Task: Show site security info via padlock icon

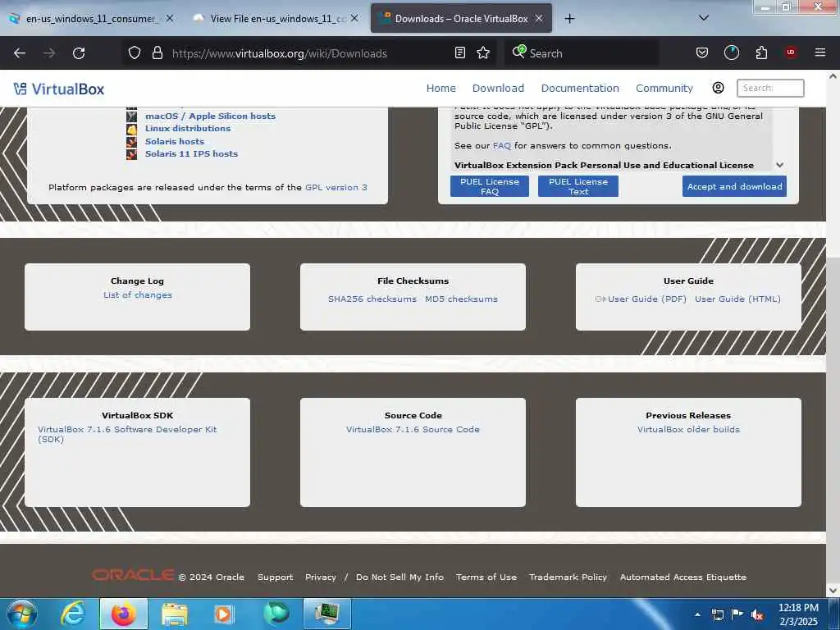Action: (x=157, y=53)
